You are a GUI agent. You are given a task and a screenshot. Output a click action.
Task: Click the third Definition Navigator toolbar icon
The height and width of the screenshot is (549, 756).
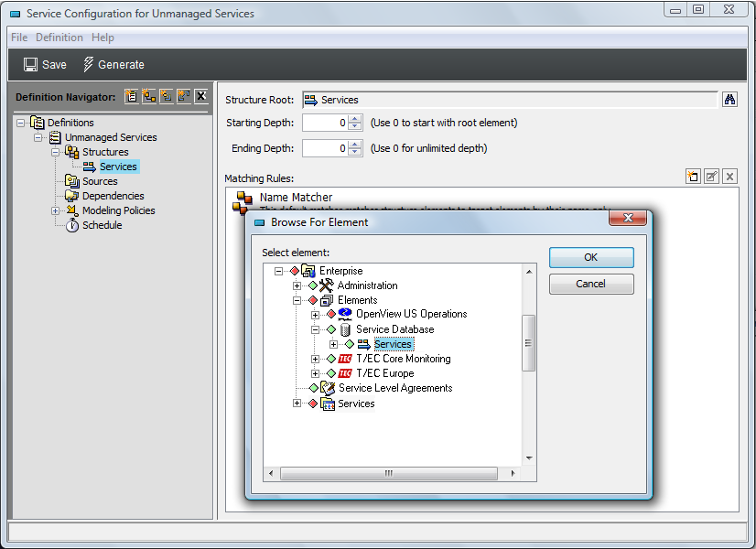point(166,96)
